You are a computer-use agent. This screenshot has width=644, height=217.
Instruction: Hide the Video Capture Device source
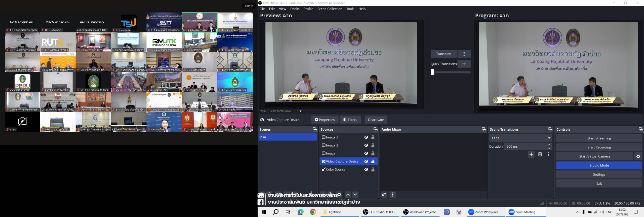366,161
